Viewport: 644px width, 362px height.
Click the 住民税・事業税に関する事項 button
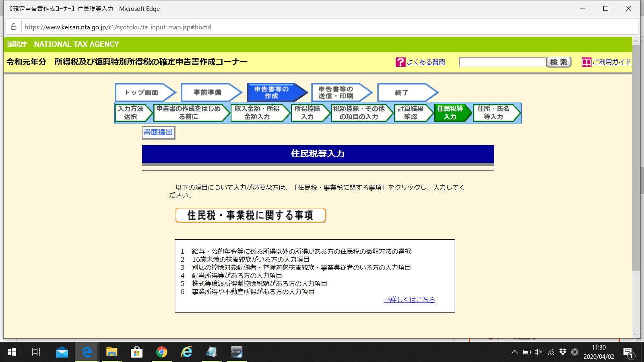point(250,216)
